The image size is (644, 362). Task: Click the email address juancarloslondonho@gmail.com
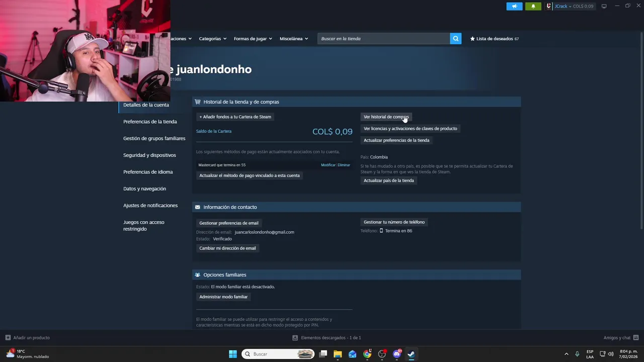(264, 232)
